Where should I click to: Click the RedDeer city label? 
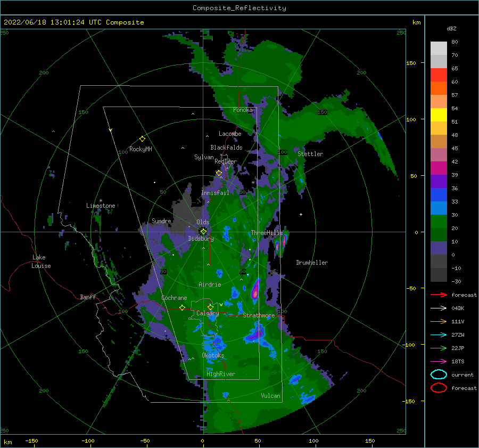[x=226, y=161]
